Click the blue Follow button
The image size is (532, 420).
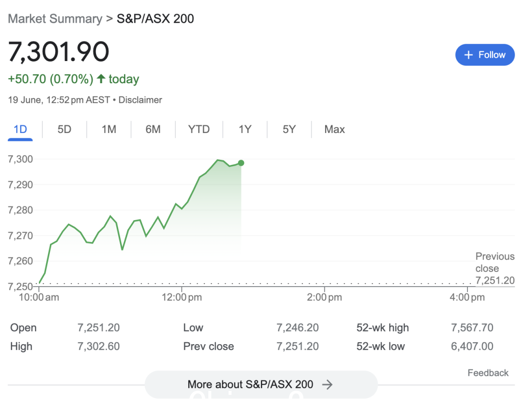coord(485,55)
